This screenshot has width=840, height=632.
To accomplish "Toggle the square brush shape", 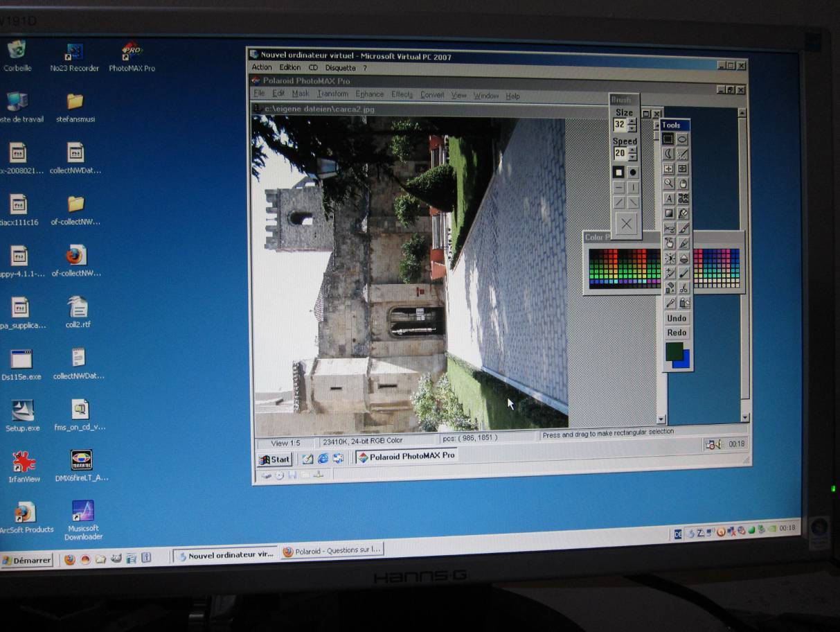I will (x=618, y=172).
